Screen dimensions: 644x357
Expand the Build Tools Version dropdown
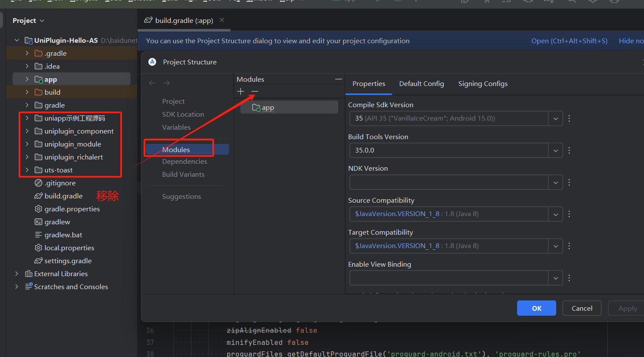[x=555, y=150]
